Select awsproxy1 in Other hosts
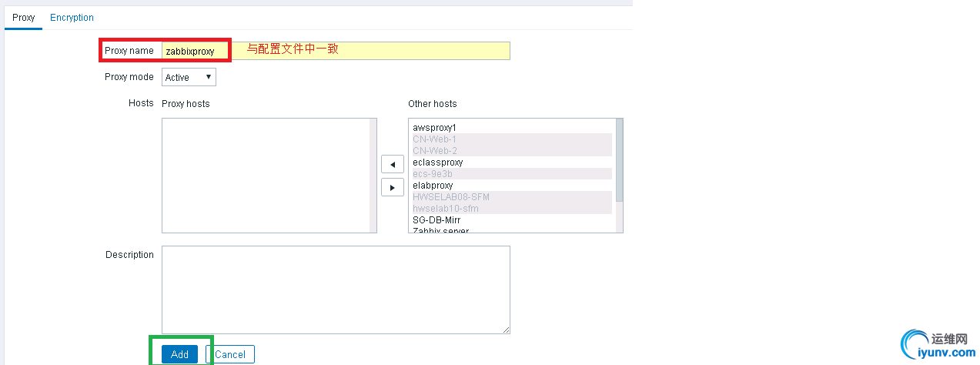Screen dimensions: 980x365 [512, 128]
